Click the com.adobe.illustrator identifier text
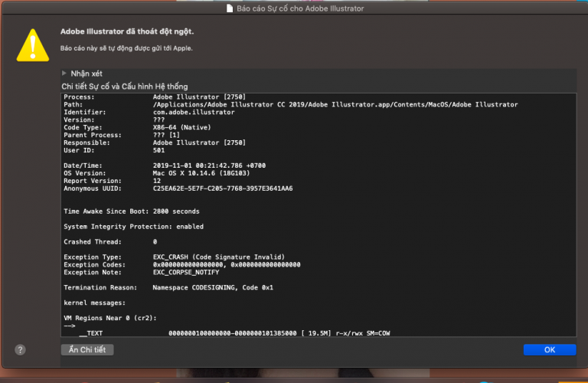The height and width of the screenshot is (383, 588). (x=194, y=112)
